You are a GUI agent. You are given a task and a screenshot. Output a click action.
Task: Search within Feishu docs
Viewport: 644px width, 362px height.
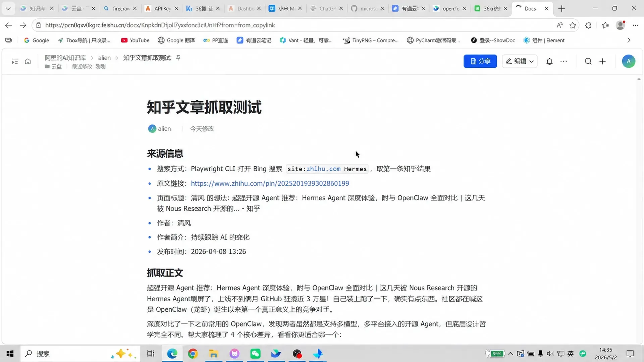pos(588,61)
